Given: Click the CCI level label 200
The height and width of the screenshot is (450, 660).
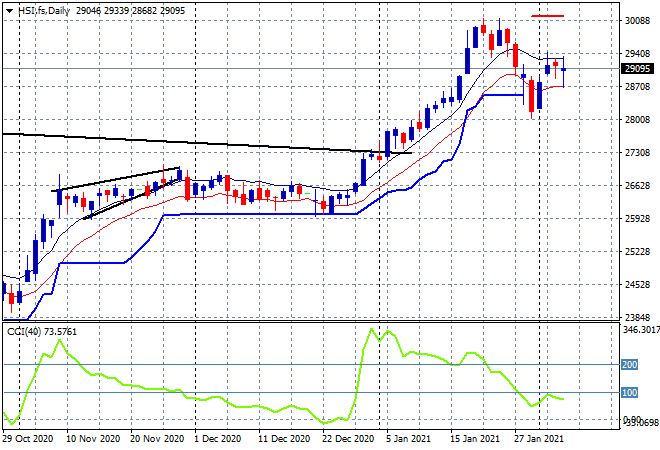Looking at the screenshot, I should tap(629, 365).
